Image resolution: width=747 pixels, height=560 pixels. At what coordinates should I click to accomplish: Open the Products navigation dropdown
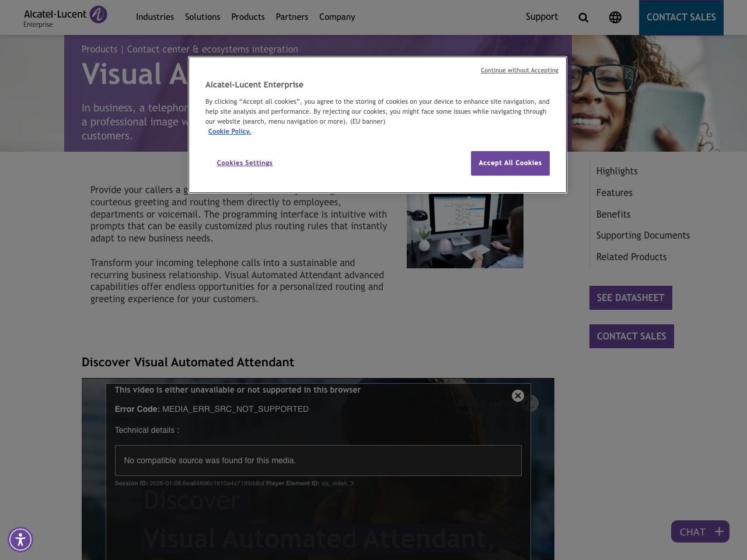coord(247,16)
